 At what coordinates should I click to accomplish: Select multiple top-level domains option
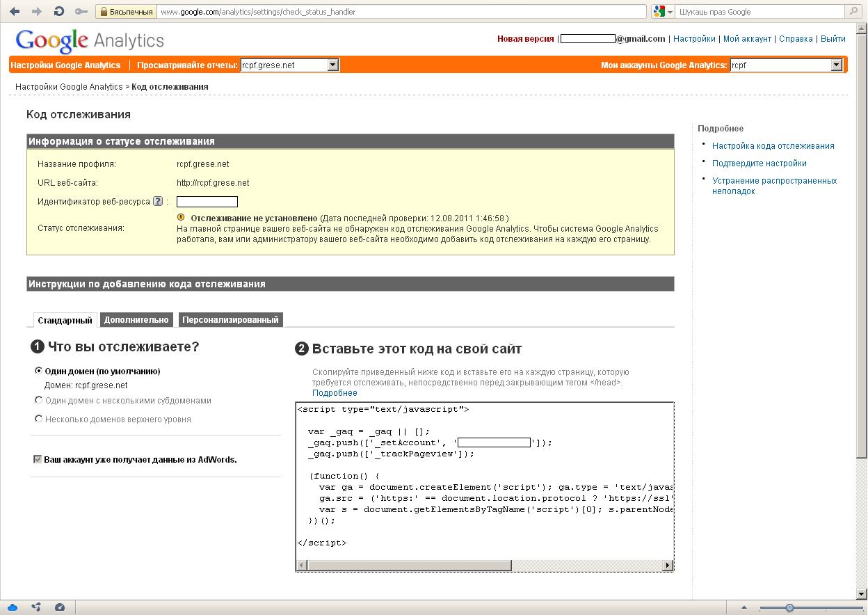click(x=39, y=419)
